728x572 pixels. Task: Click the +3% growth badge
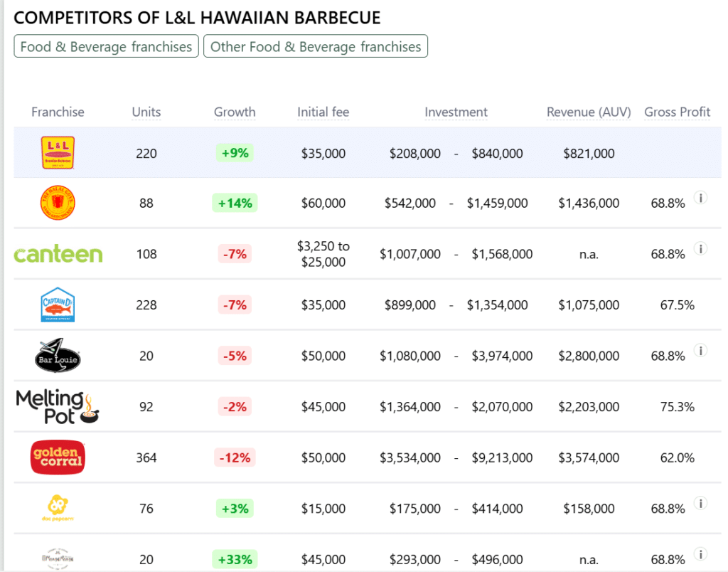coord(235,509)
